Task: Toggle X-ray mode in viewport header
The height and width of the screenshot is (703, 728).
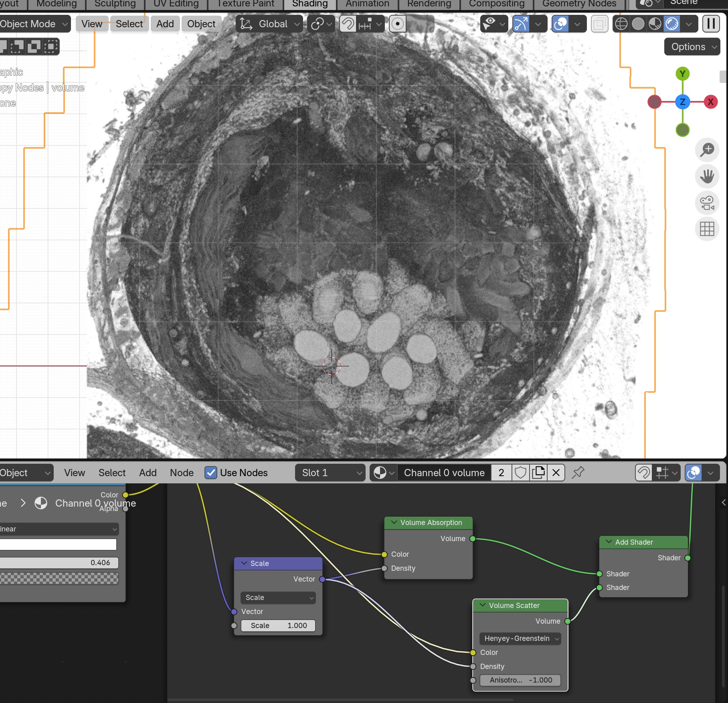Action: [599, 24]
